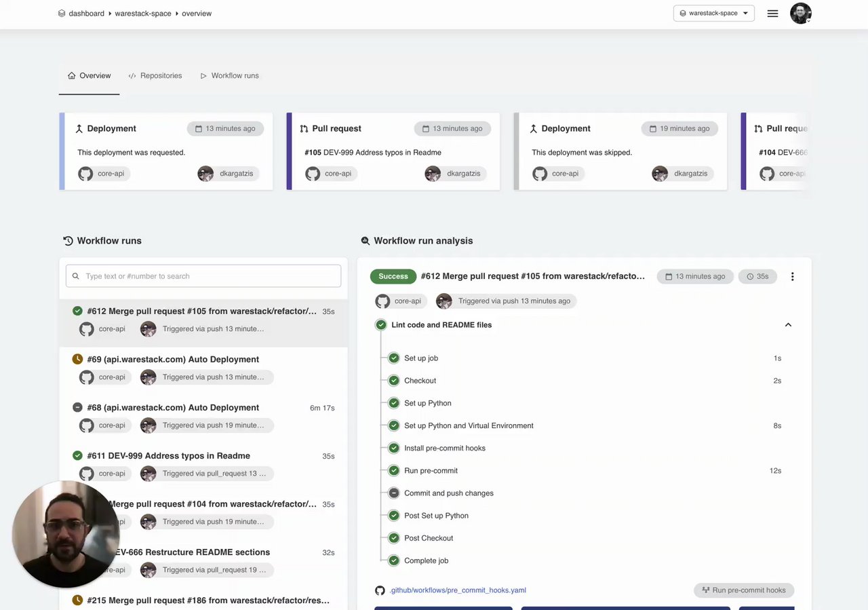Screen dimensions: 868x610
Task: Click success icon of Lint code and README job
Action: (x=381, y=325)
